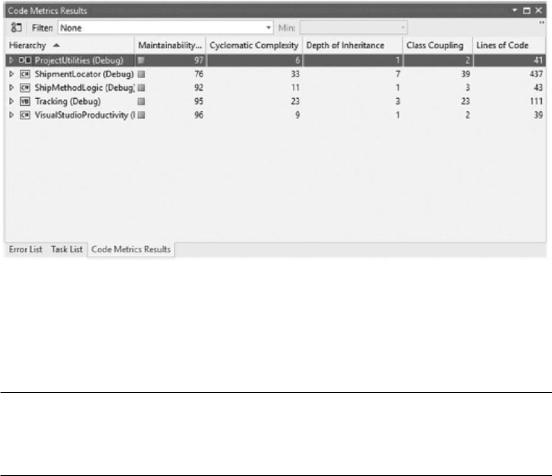Switch to the Task List tab

[x=67, y=249]
